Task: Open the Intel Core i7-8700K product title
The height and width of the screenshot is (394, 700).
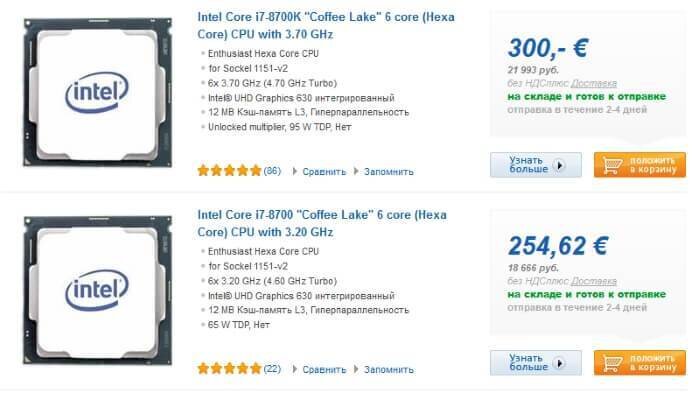Action: [326, 25]
